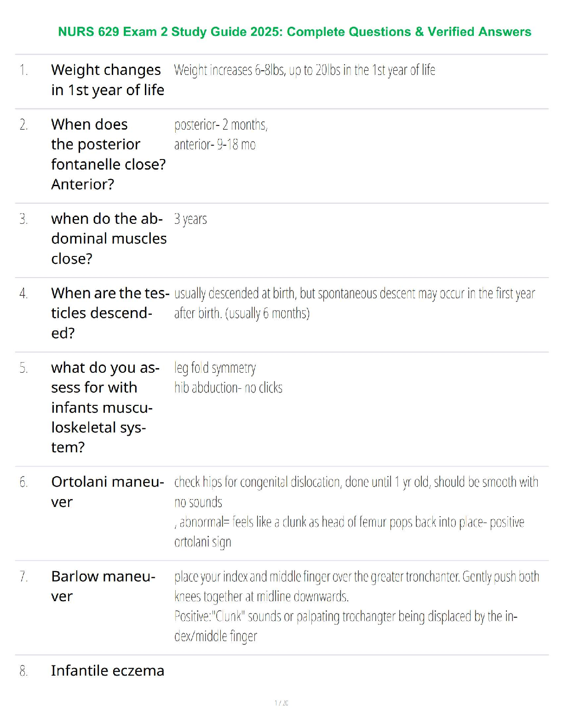
Task: Click item number 6 in the list
Action: (x=23, y=482)
